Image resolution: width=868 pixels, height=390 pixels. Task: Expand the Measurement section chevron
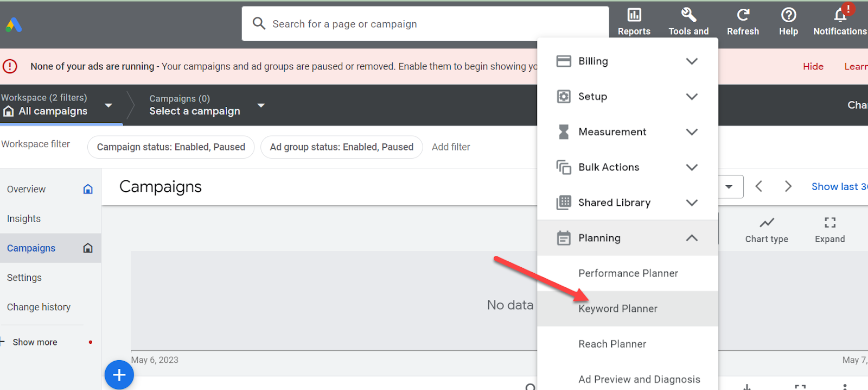[692, 132]
